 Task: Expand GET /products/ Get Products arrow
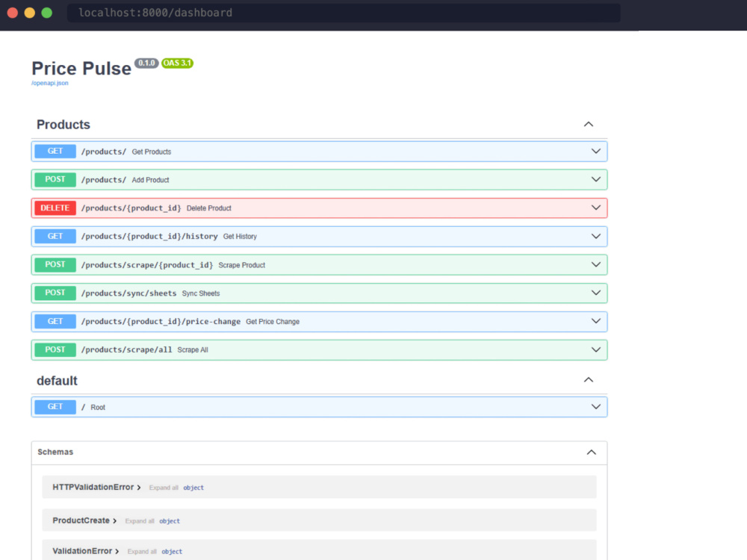(x=595, y=152)
